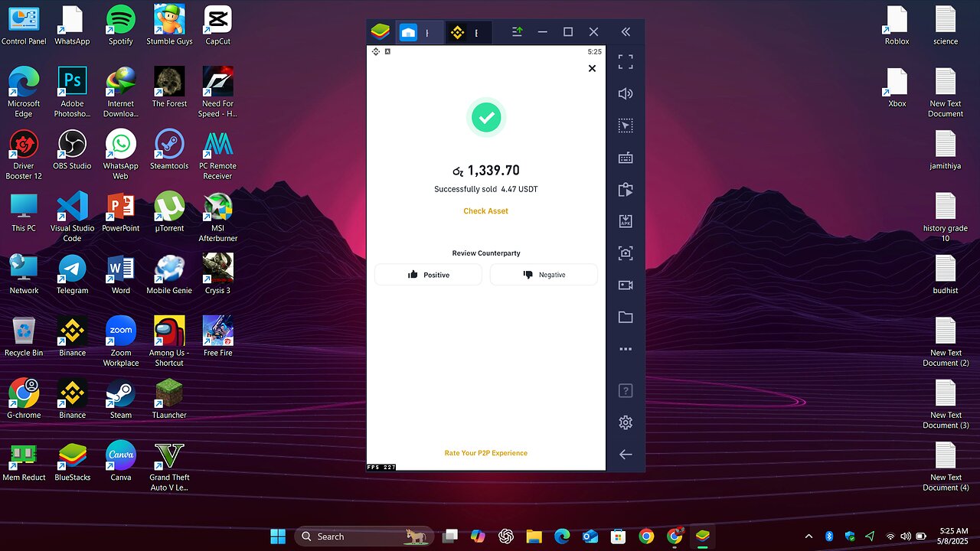Select the jamithiya text document
Image resolution: width=980 pixels, height=551 pixels.
(x=946, y=150)
